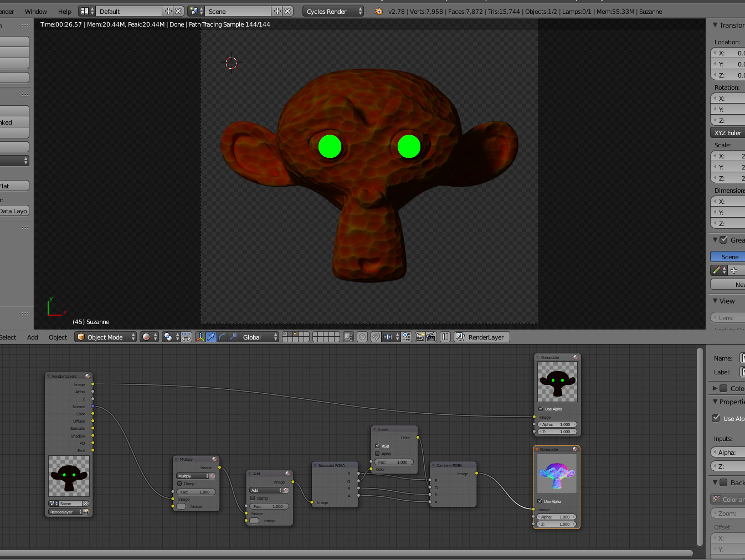Open the XYZ Euler rotation mode dropdown
The height and width of the screenshot is (560, 745).
pos(728,133)
